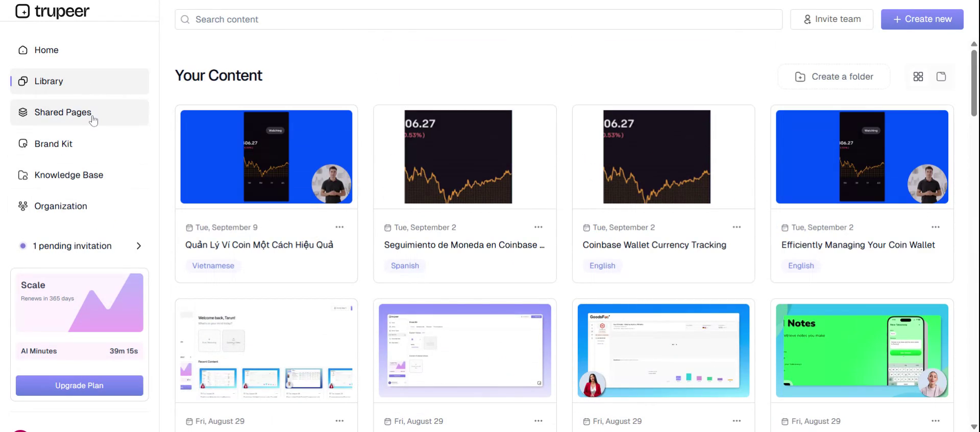Click the scrollbar up arrow
This screenshot has width=980, height=432.
point(974,44)
